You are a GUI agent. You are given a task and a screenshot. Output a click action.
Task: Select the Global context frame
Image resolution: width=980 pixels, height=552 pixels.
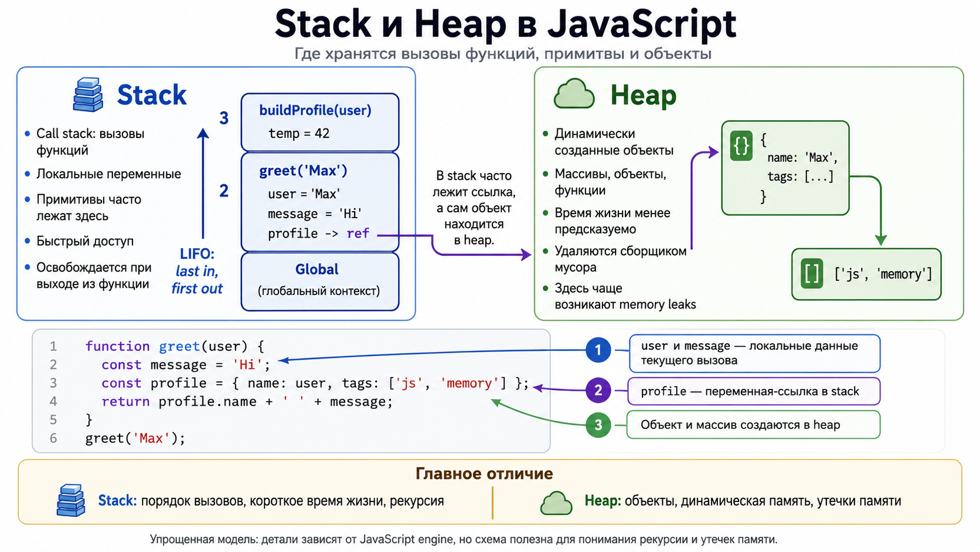320,282
